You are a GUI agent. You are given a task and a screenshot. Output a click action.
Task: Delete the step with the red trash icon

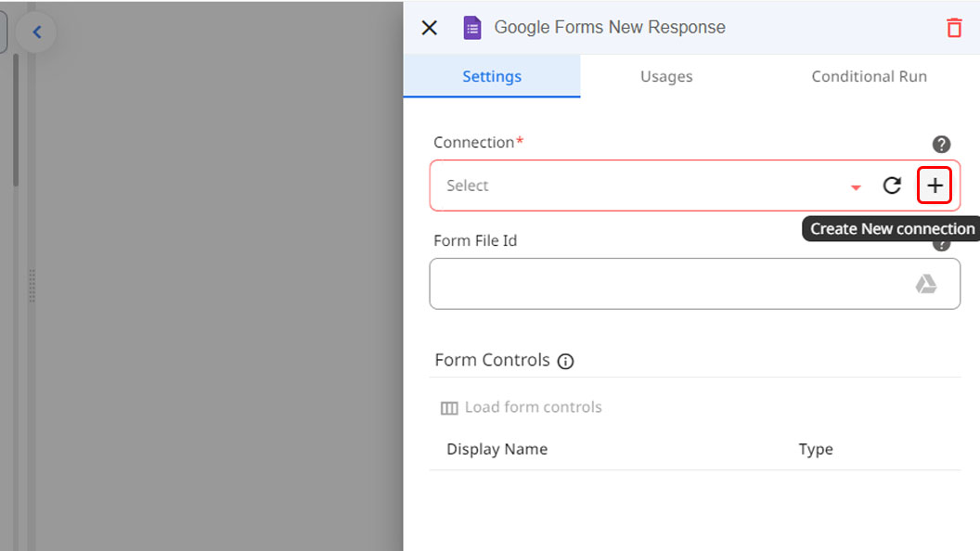coord(954,28)
